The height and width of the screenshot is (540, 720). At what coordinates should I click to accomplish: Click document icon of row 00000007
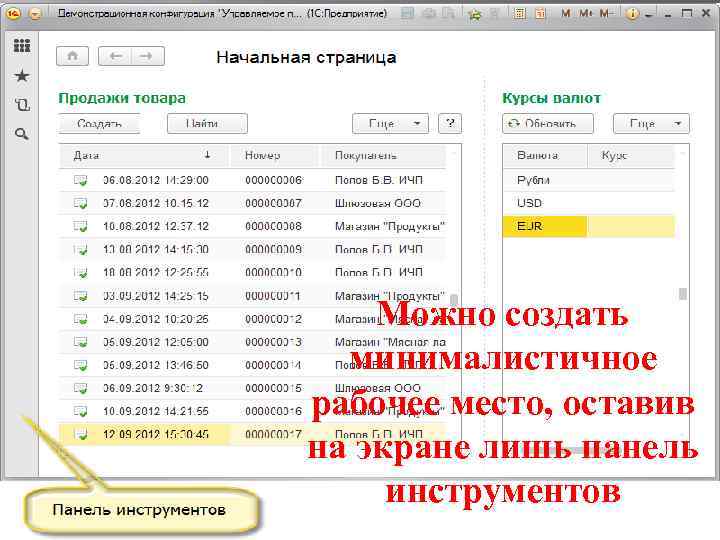[x=80, y=203]
